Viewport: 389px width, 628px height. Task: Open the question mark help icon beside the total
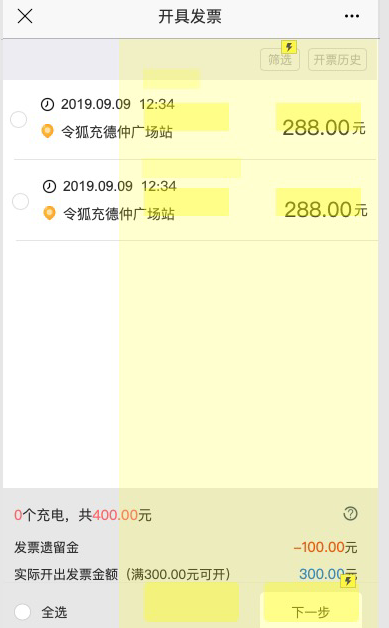coord(351,513)
